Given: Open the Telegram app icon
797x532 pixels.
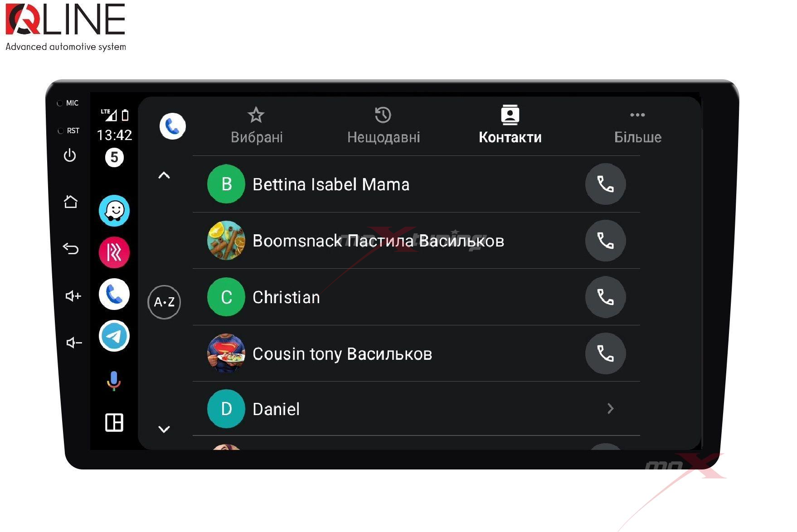Looking at the screenshot, I should point(114,336).
